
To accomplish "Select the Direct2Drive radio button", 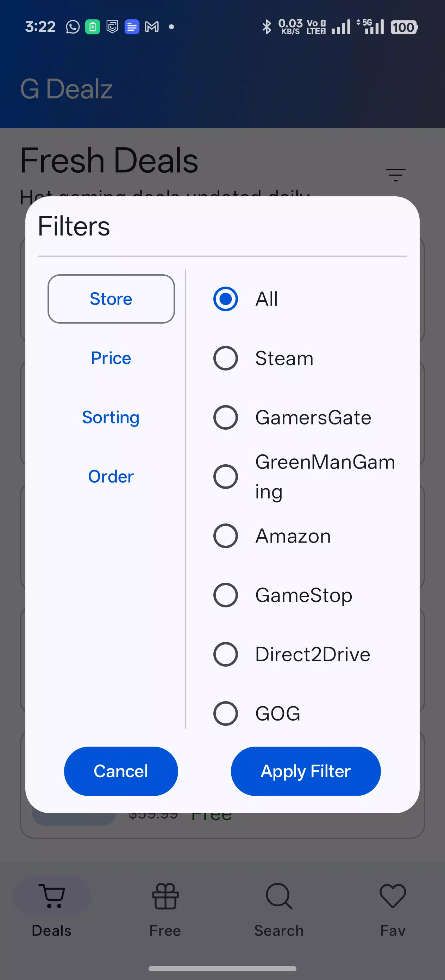I will tap(225, 654).
